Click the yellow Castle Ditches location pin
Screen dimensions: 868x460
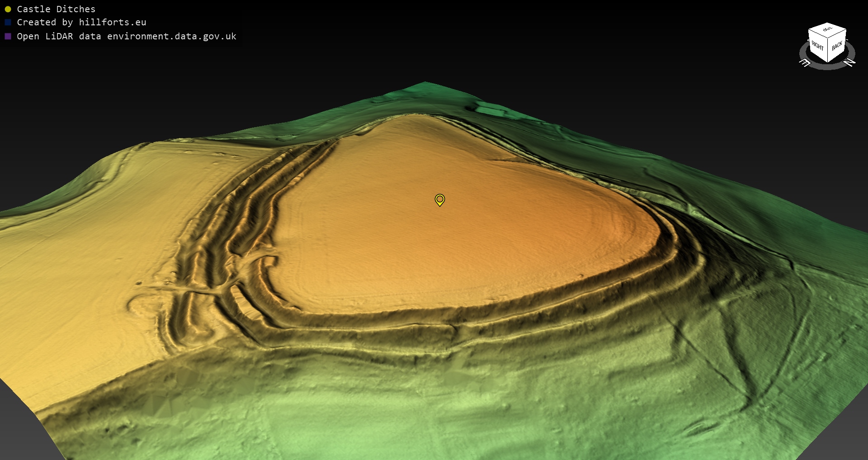pos(439,199)
